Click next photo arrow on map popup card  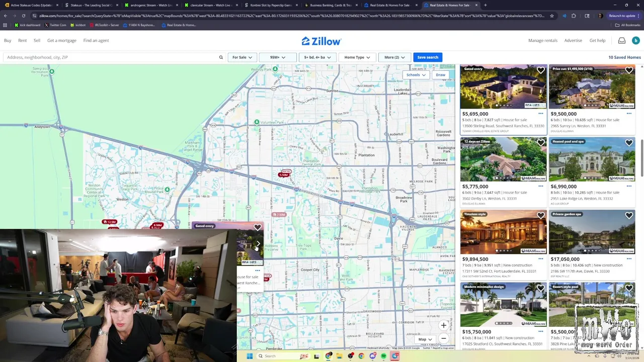[x=258, y=244]
